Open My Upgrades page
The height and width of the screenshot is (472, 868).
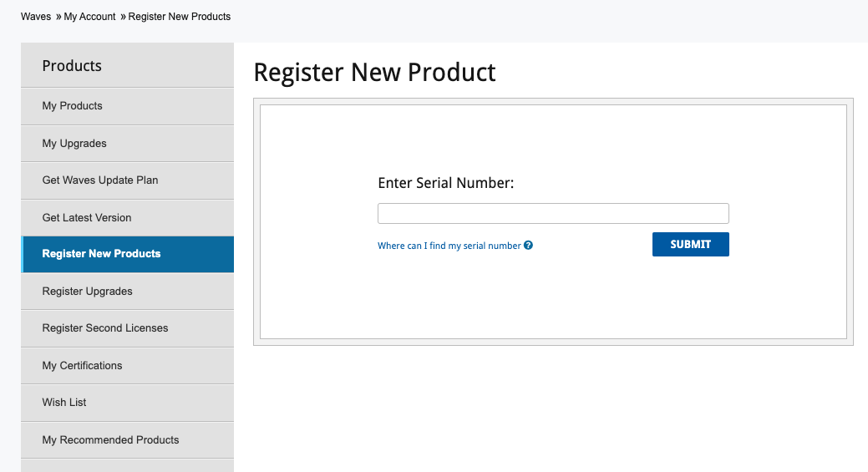[127, 144]
